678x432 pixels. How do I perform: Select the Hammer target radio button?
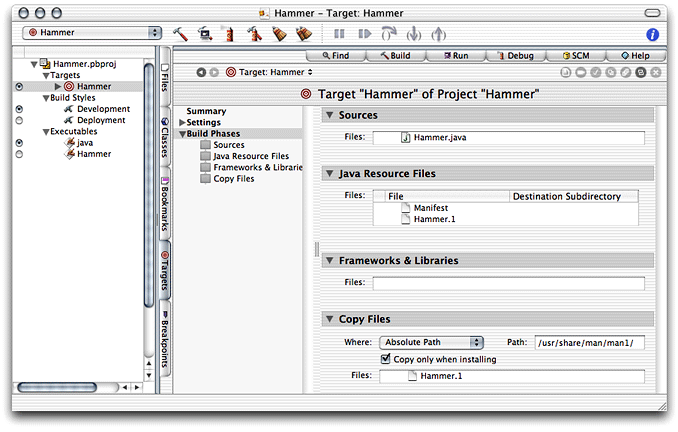point(19,86)
